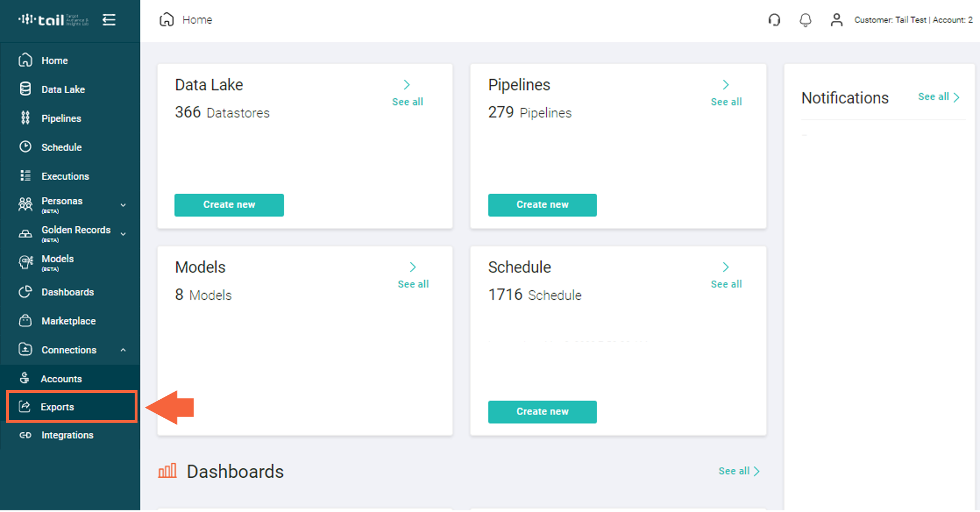The height and width of the screenshot is (512, 980).
Task: Create new in Schedule card
Action: click(542, 412)
